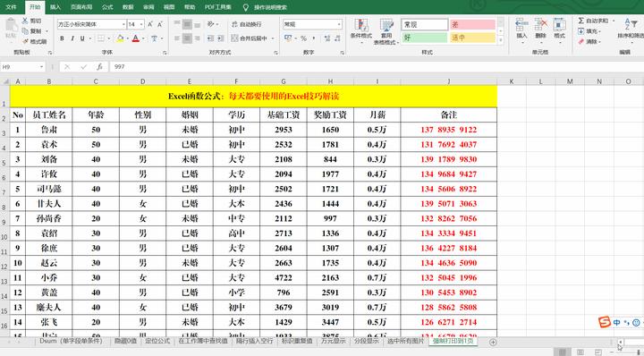
Task: Open Format as Table (套用表格格式)
Action: (x=386, y=30)
